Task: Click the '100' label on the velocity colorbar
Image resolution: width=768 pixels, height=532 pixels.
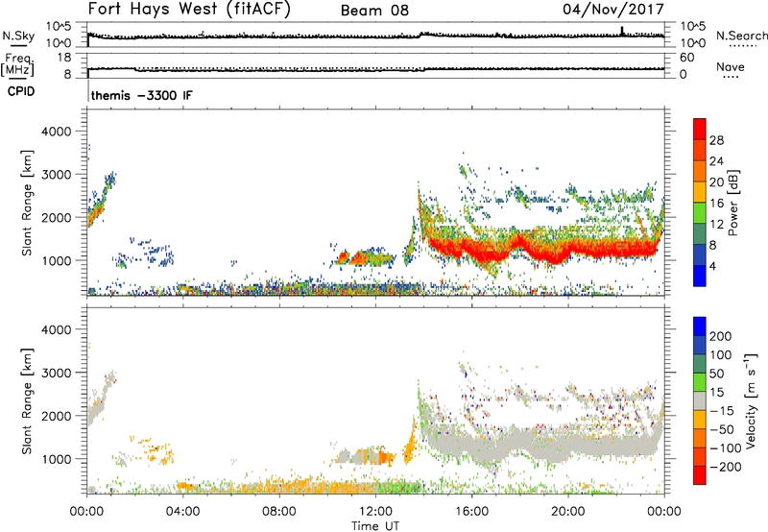Action: pos(721,355)
